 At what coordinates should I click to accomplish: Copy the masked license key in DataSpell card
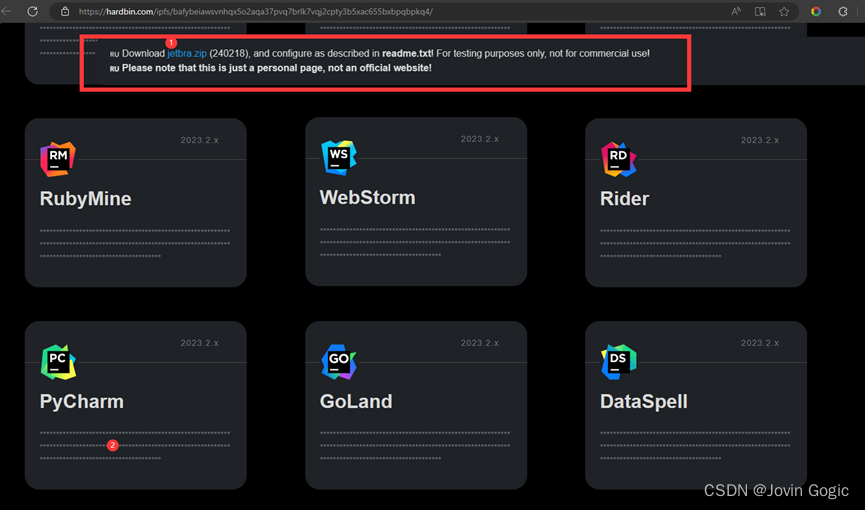[x=695, y=445]
